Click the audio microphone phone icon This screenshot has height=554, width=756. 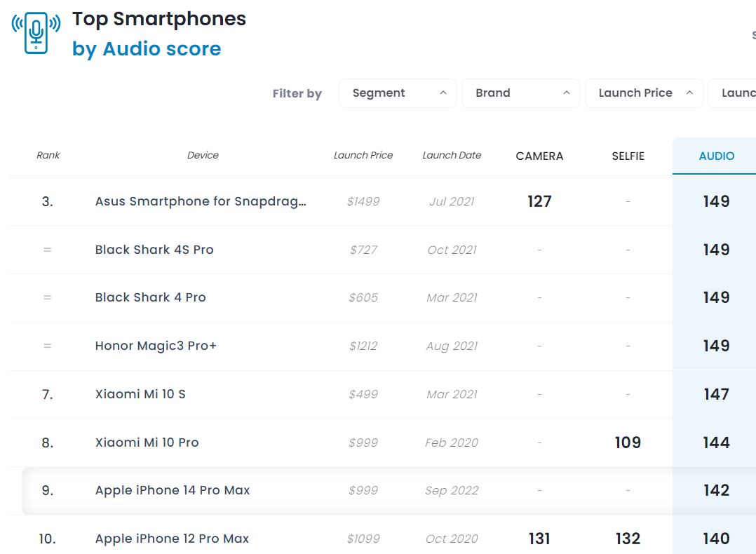36,32
